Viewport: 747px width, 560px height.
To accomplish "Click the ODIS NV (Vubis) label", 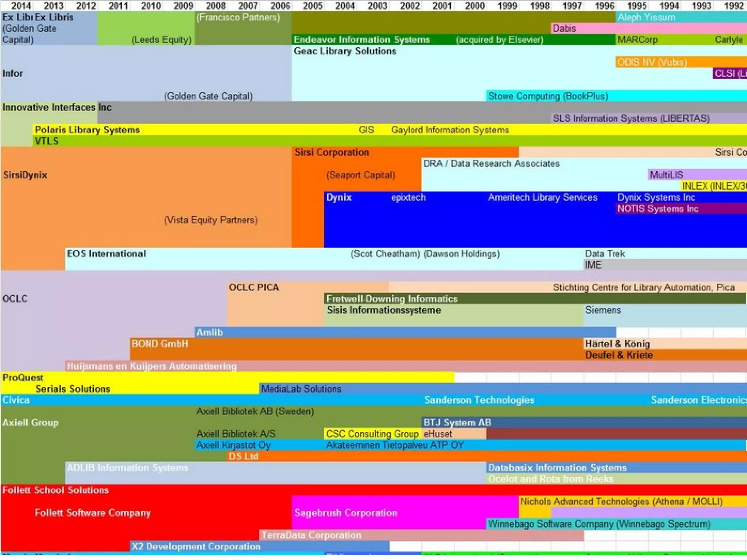I will point(652,62).
